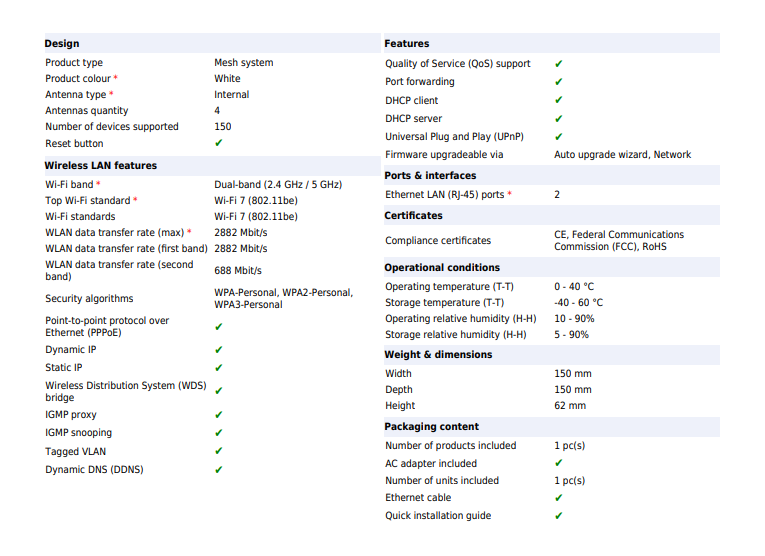The image size is (765, 556).
Task: Click the DHCP server checkmark
Action: tap(559, 119)
